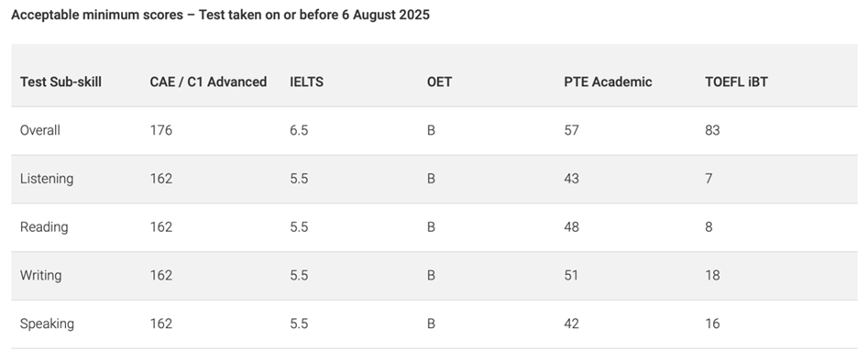Click the CAE / C1 Advanced header
This screenshot has width=868, height=362.
tap(208, 82)
